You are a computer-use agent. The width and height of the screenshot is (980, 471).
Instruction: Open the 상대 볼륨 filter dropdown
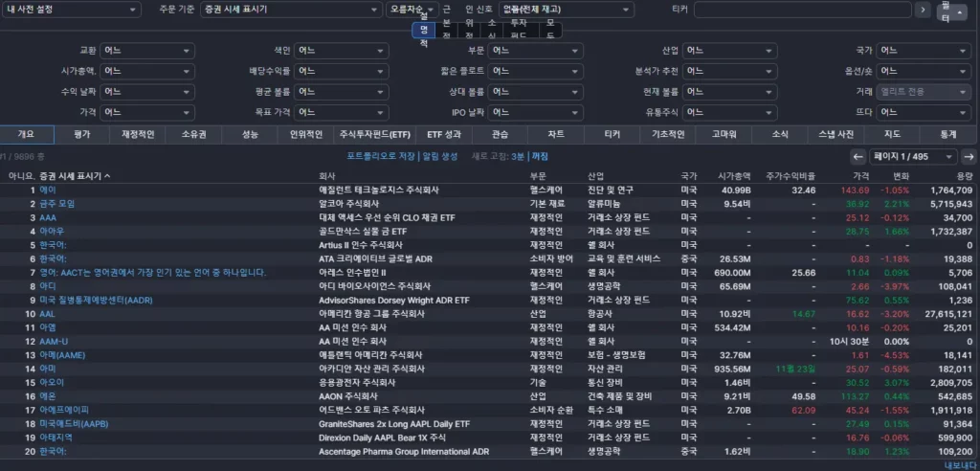coord(536,92)
